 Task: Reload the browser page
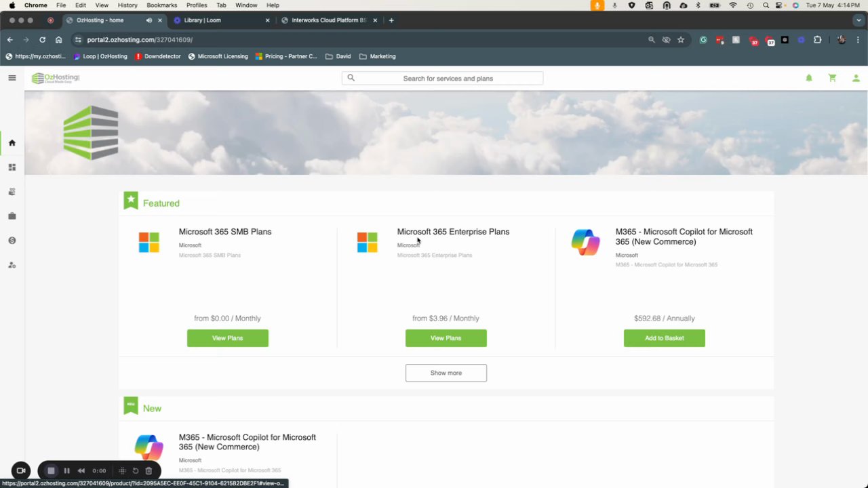pos(42,39)
